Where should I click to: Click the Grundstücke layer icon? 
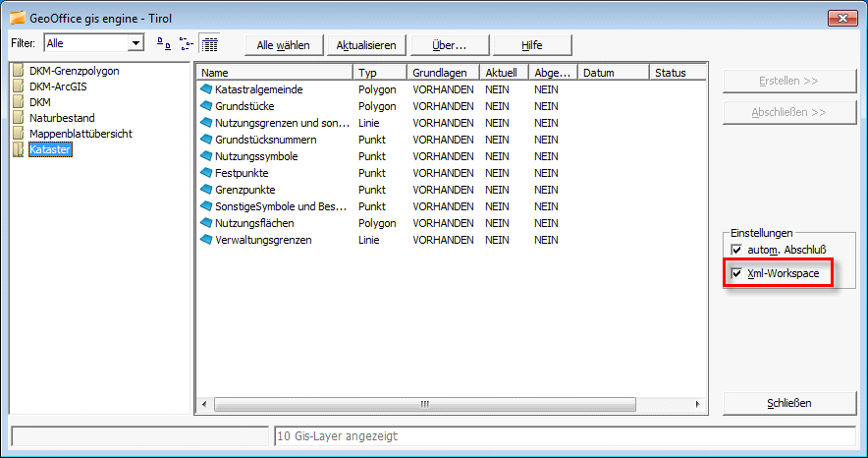(x=206, y=106)
